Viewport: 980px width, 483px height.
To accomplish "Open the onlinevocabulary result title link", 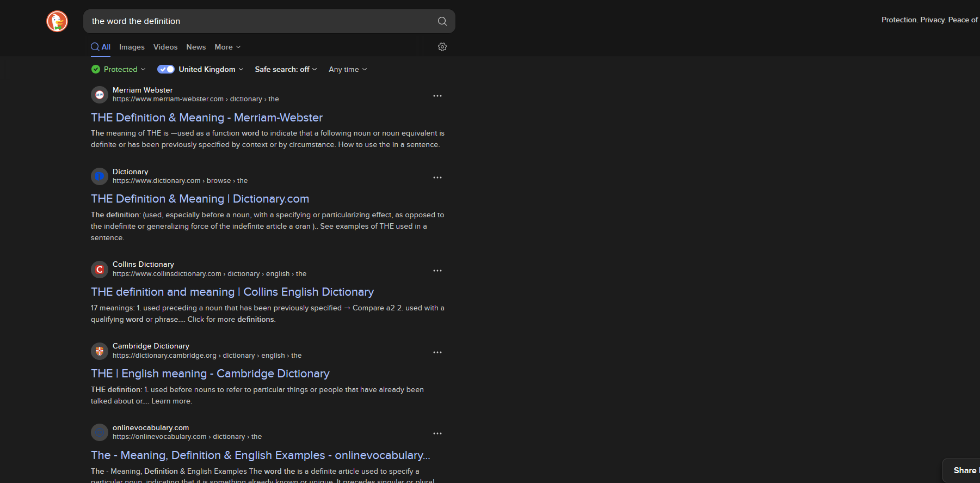I will [x=261, y=455].
